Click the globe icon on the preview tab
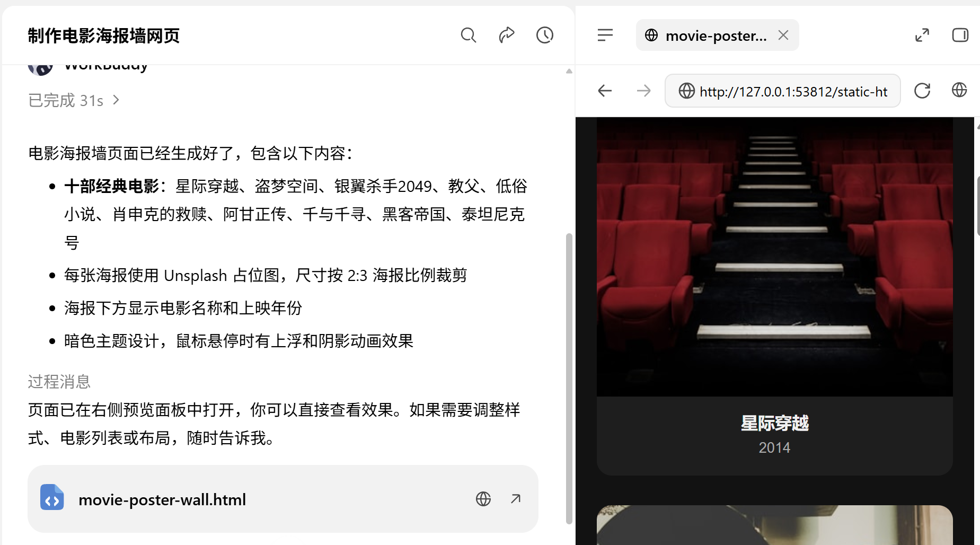Viewport: 980px width, 545px height. tap(651, 36)
